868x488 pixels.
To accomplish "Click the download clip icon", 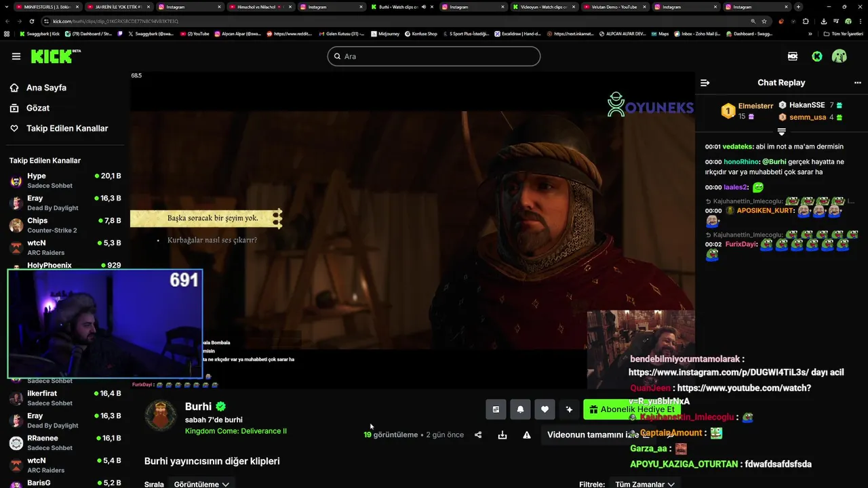I will click(x=502, y=435).
